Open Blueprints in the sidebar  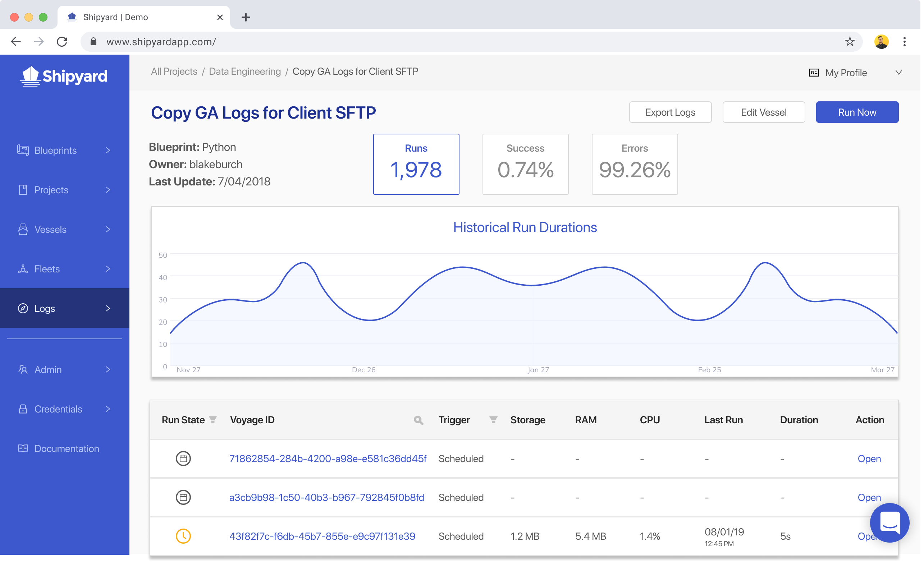(x=64, y=150)
